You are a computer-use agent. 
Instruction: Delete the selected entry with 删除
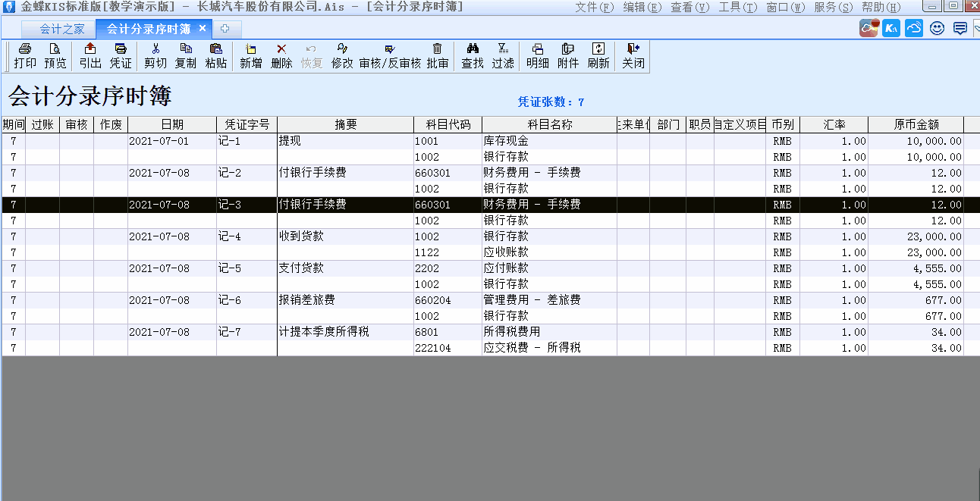tap(281, 55)
